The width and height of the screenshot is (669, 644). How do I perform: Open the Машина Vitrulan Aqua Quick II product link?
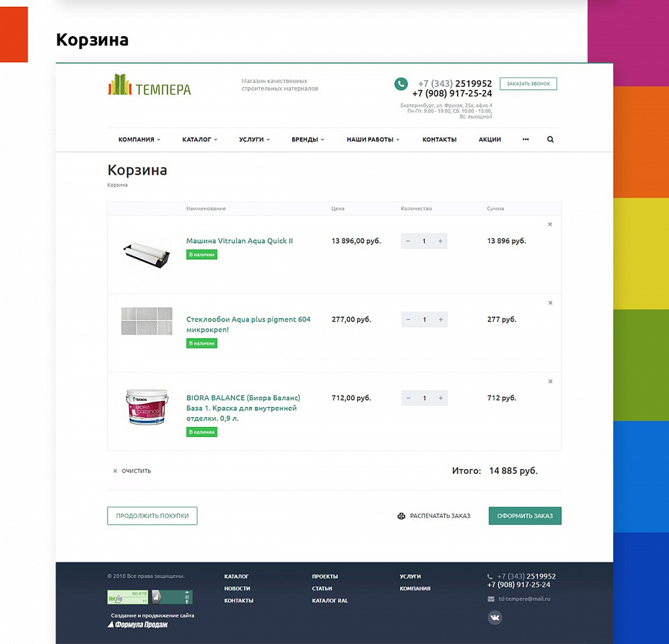[x=240, y=241]
